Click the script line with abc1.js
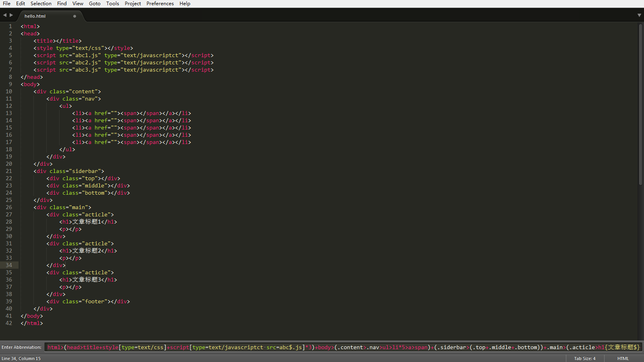The image size is (644, 362). point(124,55)
